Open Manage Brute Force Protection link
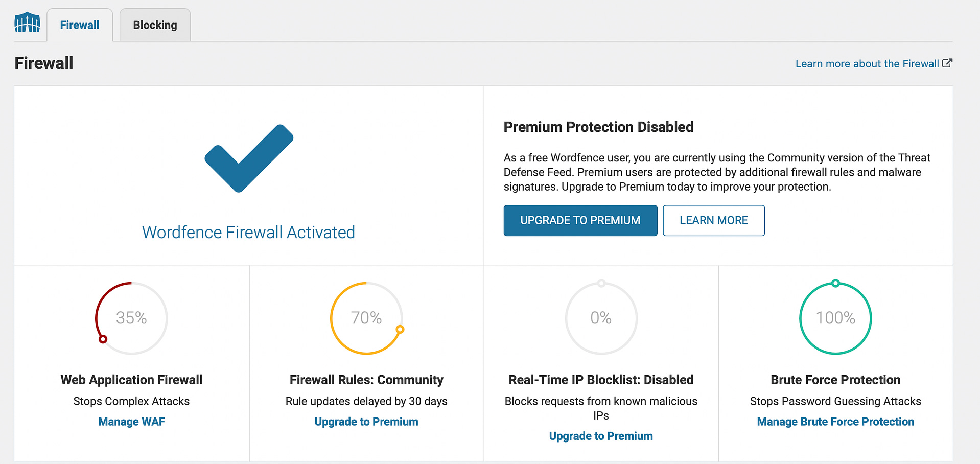The image size is (980, 464). (x=835, y=422)
